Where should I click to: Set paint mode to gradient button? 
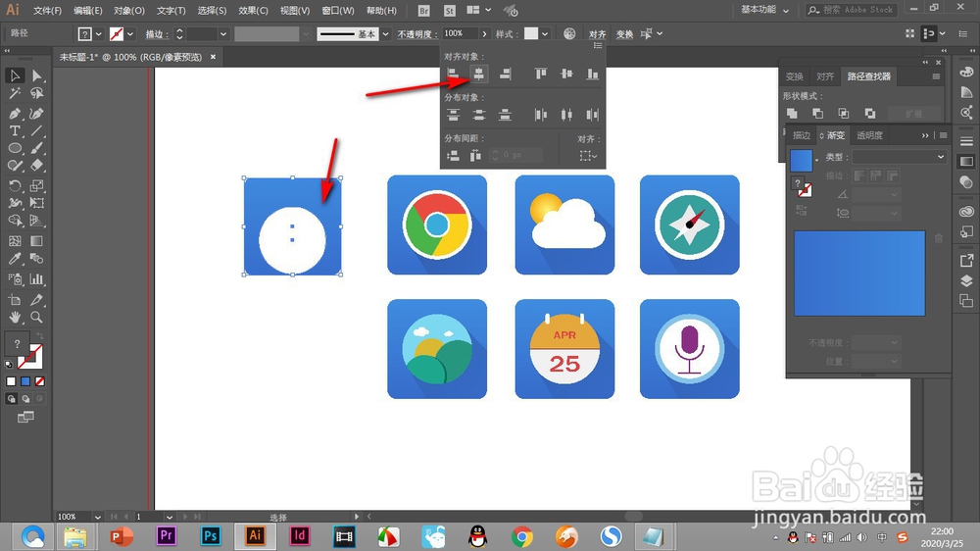[x=25, y=381]
